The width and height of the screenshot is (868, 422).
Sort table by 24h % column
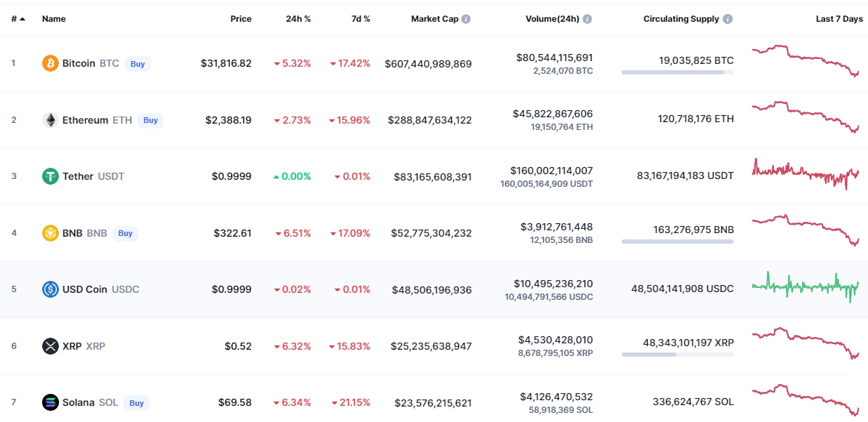coord(298,19)
